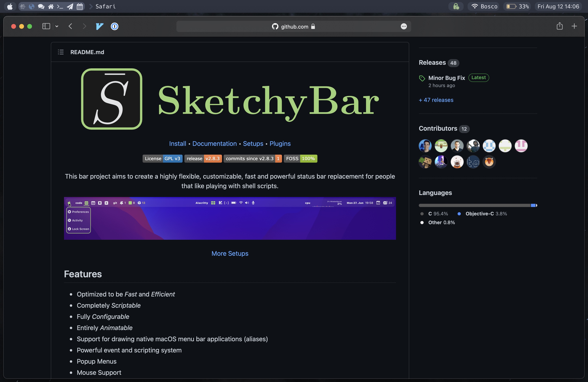The width and height of the screenshot is (588, 382).
Task: Open the more options menu in the address bar
Action: coord(404,26)
